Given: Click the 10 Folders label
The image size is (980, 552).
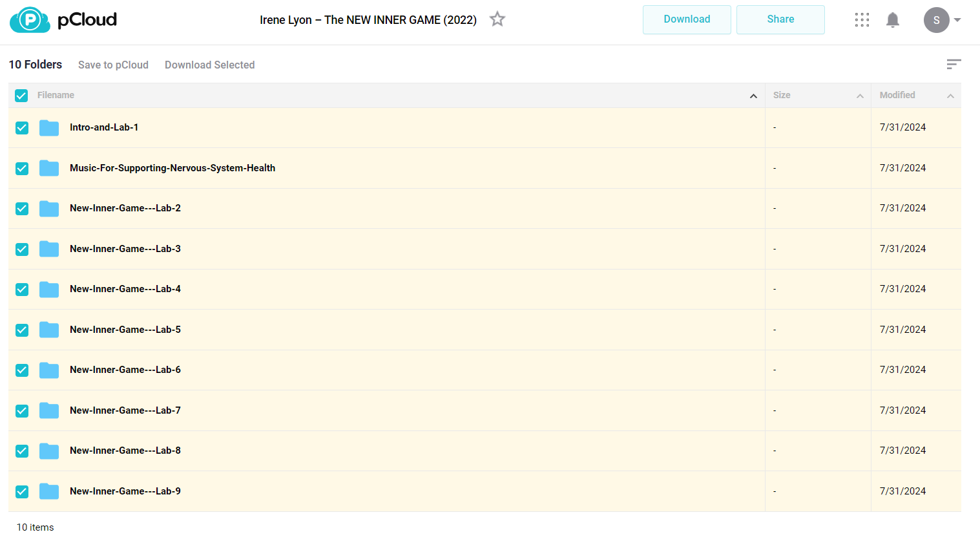Looking at the screenshot, I should (x=36, y=65).
